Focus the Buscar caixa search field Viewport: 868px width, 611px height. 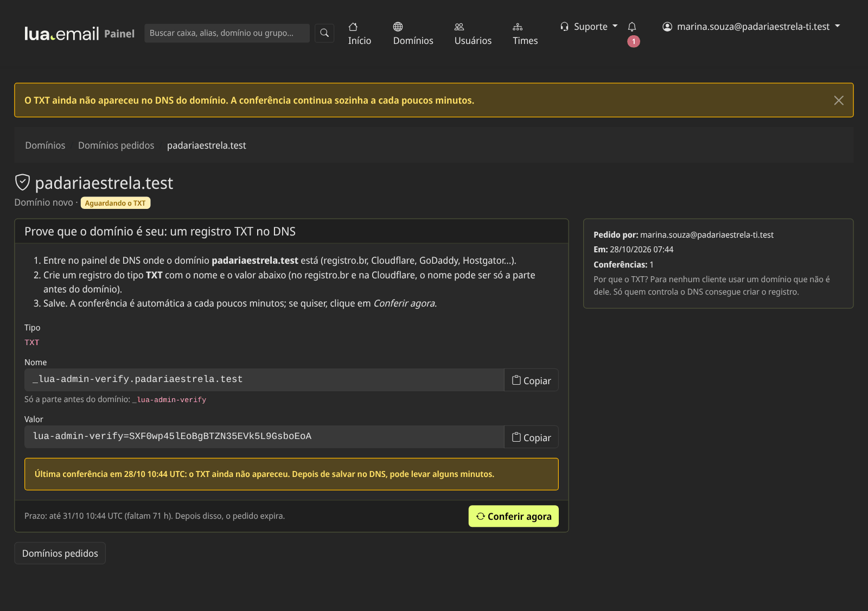point(227,33)
